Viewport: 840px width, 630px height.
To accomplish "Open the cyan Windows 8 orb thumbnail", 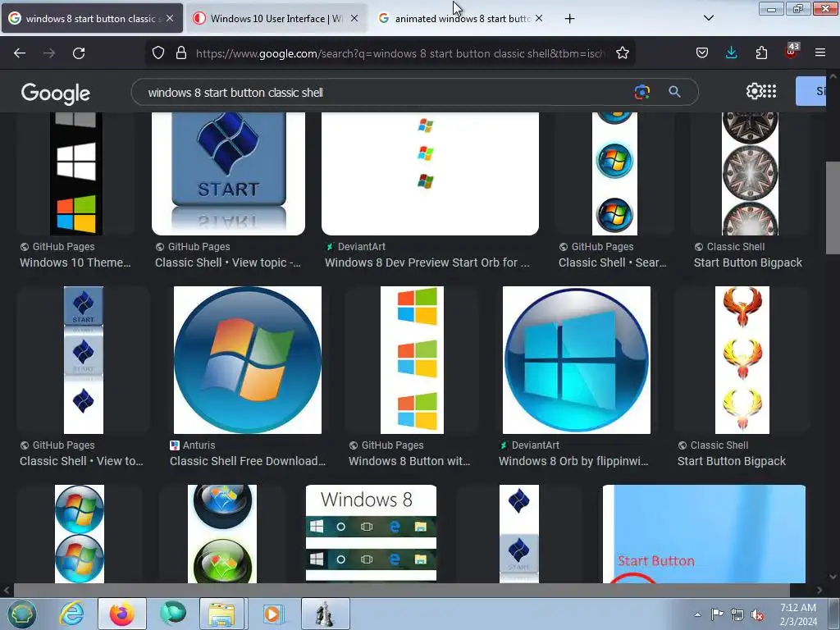I will tap(577, 360).
